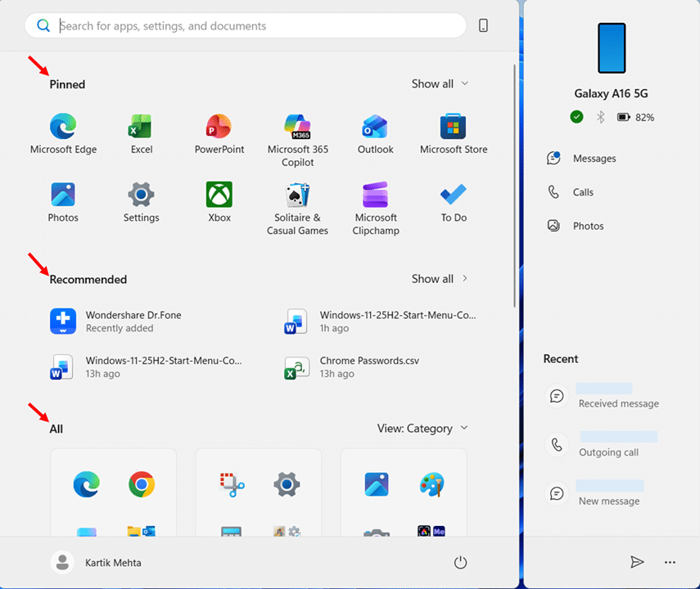Open Microsoft Clipchamp

click(x=376, y=208)
